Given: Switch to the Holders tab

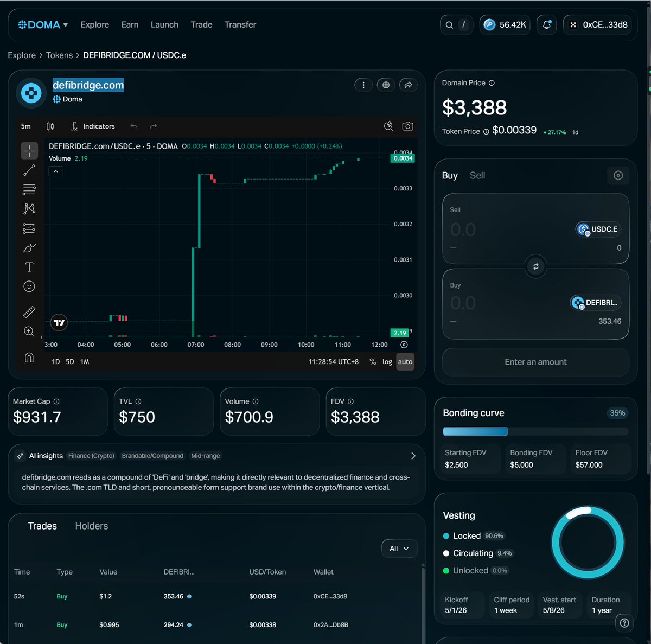Looking at the screenshot, I should (92, 526).
